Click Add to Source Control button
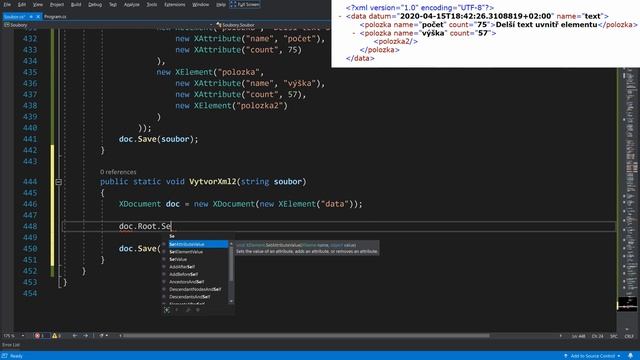The width and height of the screenshot is (640, 360). [x=592, y=356]
